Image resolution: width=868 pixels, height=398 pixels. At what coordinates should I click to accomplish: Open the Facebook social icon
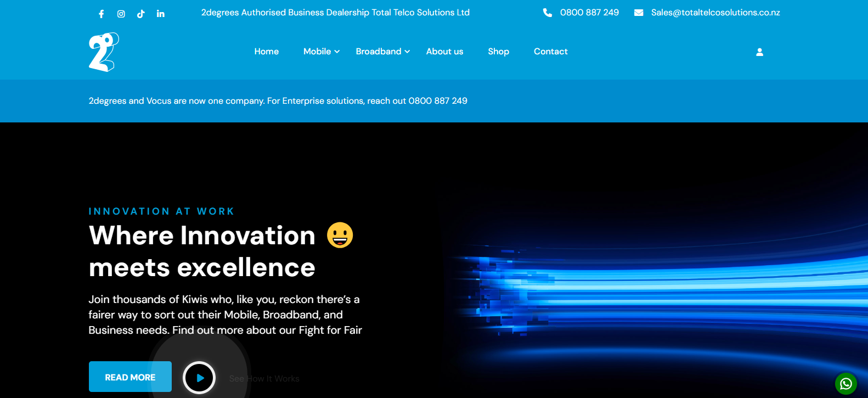click(102, 14)
